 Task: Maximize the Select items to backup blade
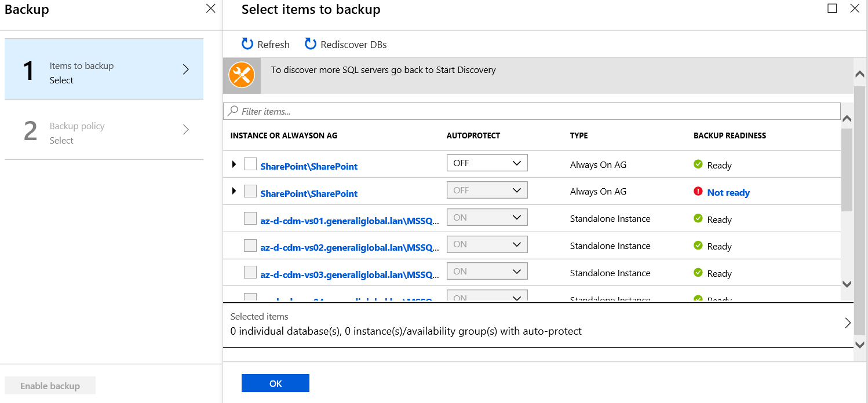[x=832, y=8]
